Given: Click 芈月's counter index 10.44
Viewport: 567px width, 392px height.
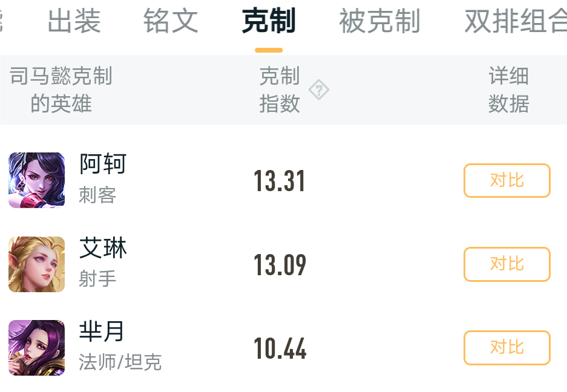Looking at the screenshot, I should [x=280, y=349].
